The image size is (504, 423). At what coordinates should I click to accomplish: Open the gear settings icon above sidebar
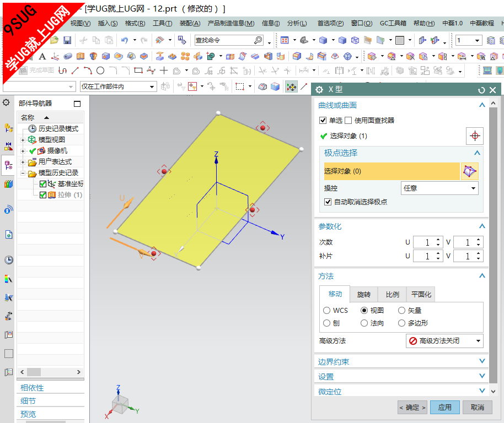tap(6, 102)
